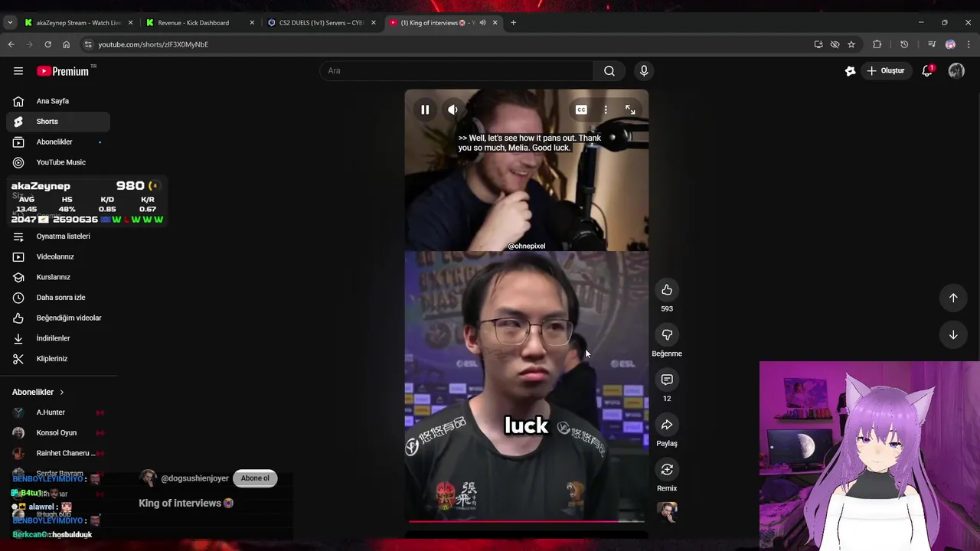Screen dimensions: 980x551
Task: Click the YouTube Premium logo
Action: point(64,70)
